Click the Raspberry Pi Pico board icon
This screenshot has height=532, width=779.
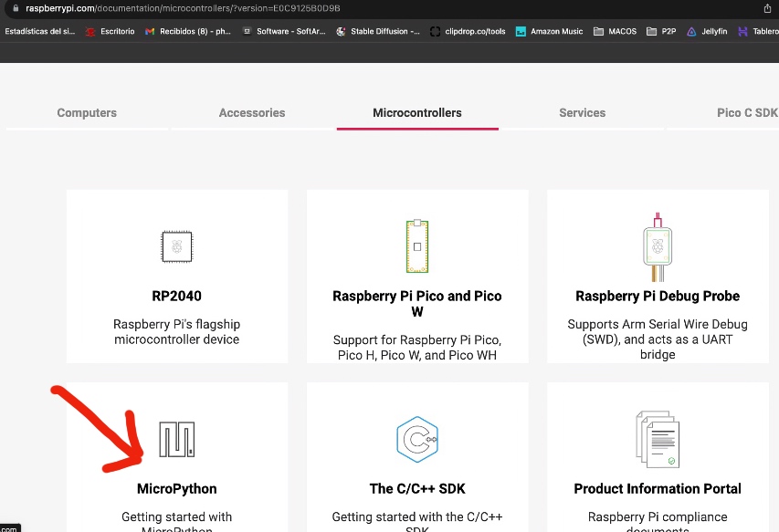(x=417, y=246)
